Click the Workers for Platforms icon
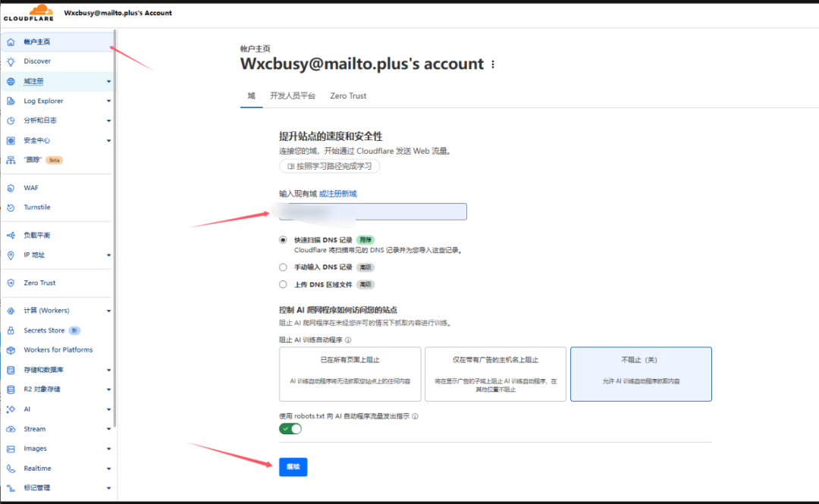This screenshot has width=819, height=504. [11, 350]
